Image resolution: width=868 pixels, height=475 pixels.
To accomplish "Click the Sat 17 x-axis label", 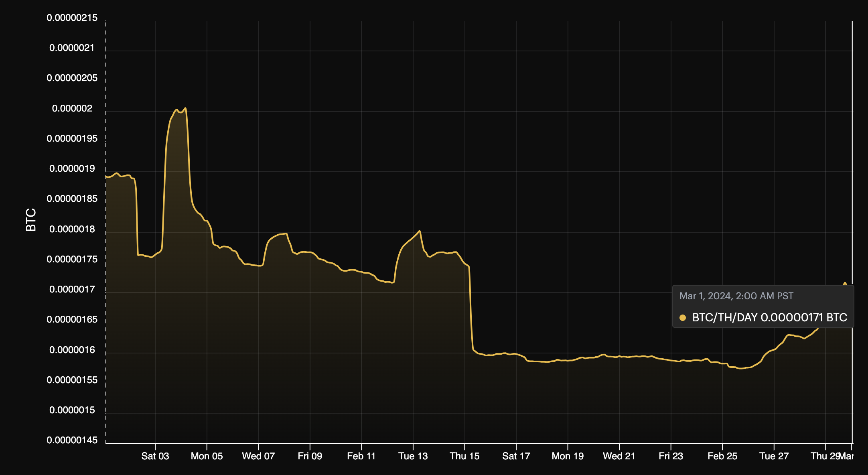I will coord(516,456).
